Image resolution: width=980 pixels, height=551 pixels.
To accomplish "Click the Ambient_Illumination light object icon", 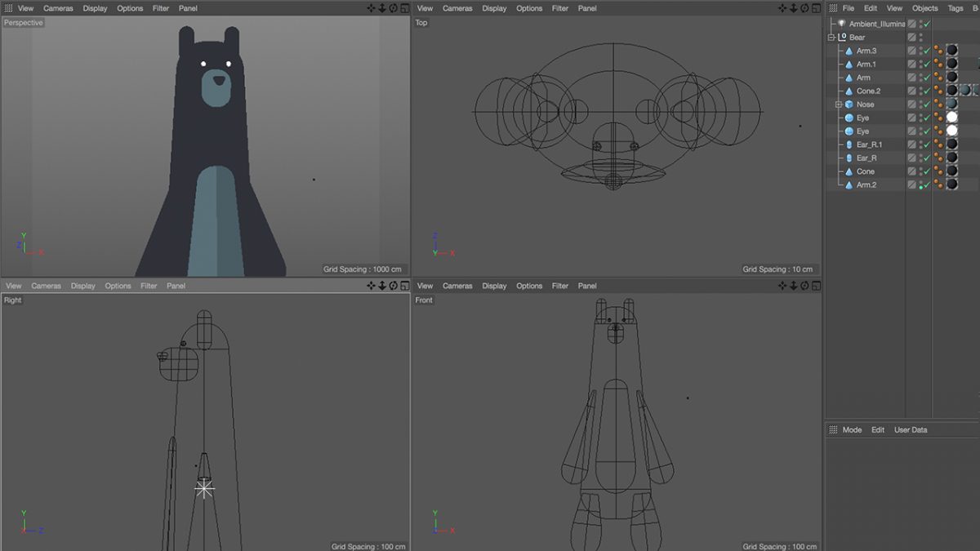I will [x=841, y=24].
